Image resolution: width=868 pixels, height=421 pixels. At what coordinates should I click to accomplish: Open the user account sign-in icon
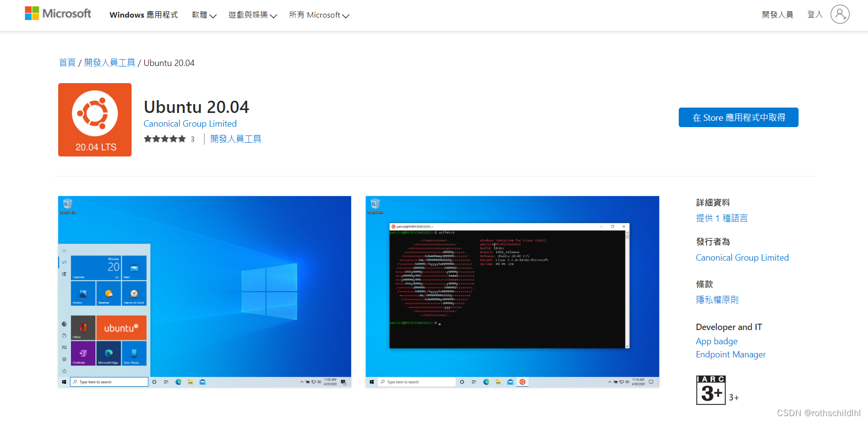840,14
